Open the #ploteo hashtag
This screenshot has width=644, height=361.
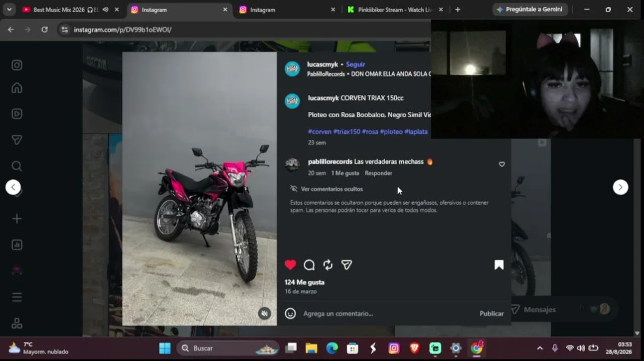[x=391, y=131]
